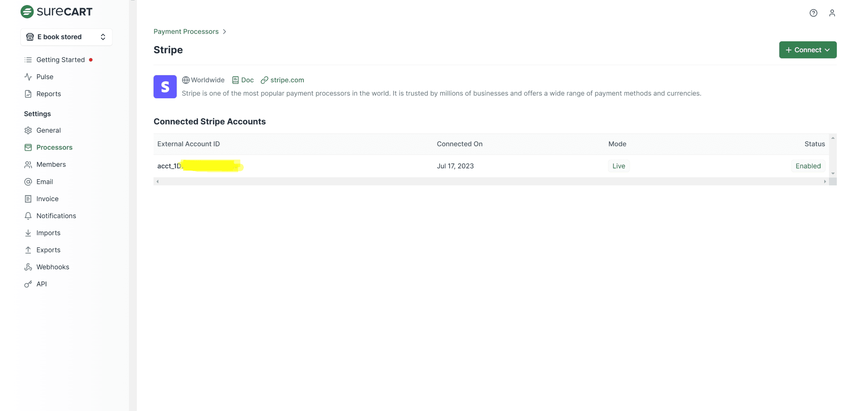Click the Notifications bell icon
This screenshot has height=411, width=868.
point(28,216)
